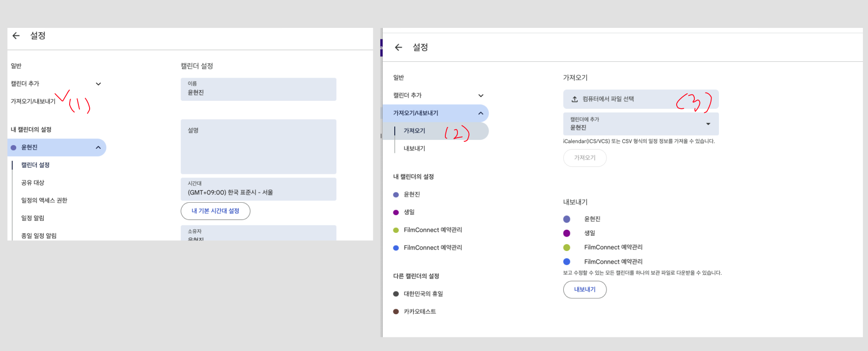The width and height of the screenshot is (868, 351).
Task: Expand 캘린더 추가 chevron in left panel
Action: coord(98,84)
